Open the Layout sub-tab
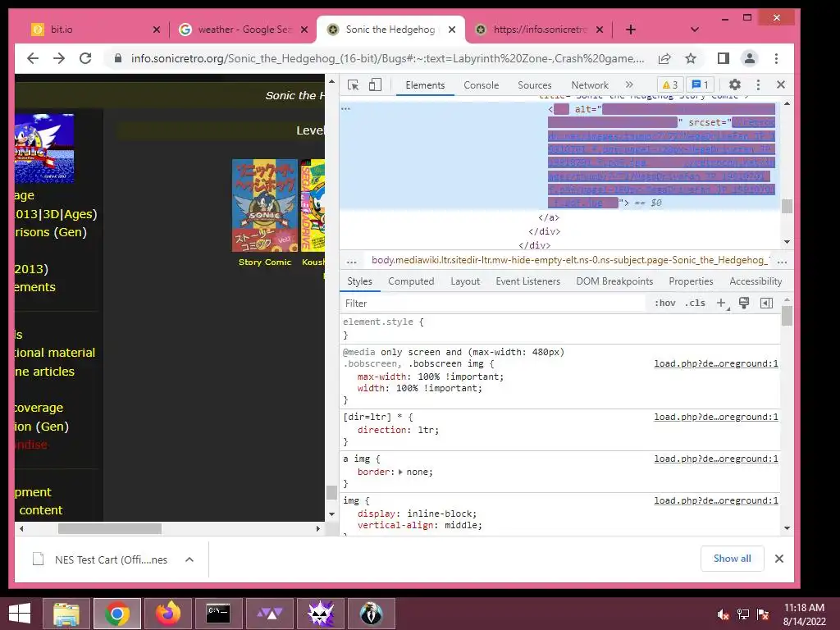Image resolution: width=840 pixels, height=630 pixels. (465, 281)
